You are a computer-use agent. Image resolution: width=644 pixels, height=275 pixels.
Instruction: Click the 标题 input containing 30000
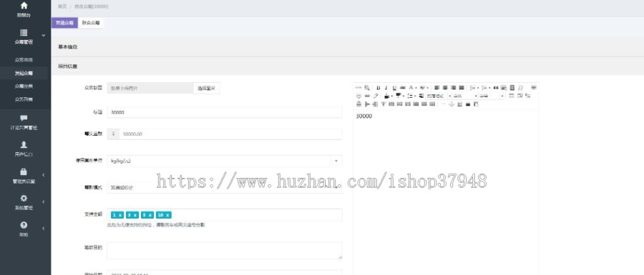(x=224, y=112)
